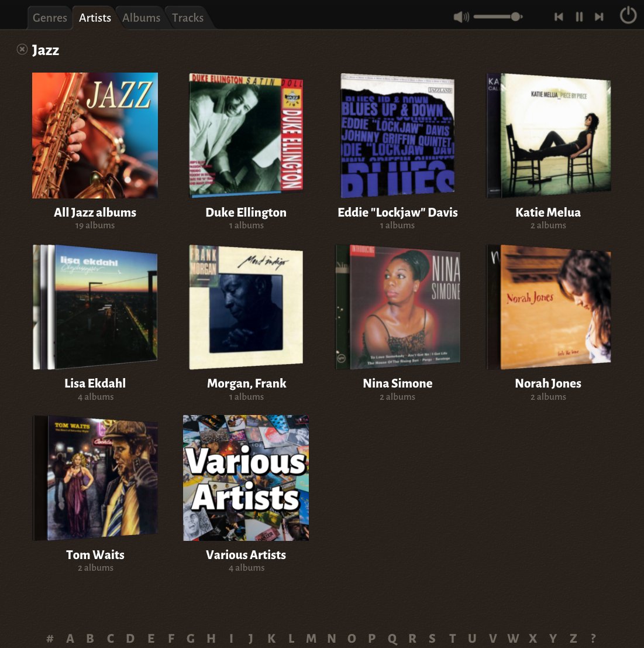Jump to letter G in index
The image size is (644, 648).
pos(191,639)
